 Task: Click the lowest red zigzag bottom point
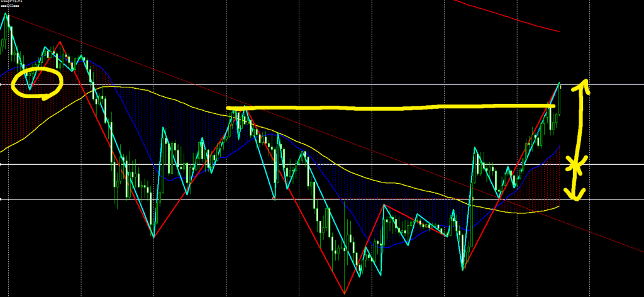coord(344,293)
